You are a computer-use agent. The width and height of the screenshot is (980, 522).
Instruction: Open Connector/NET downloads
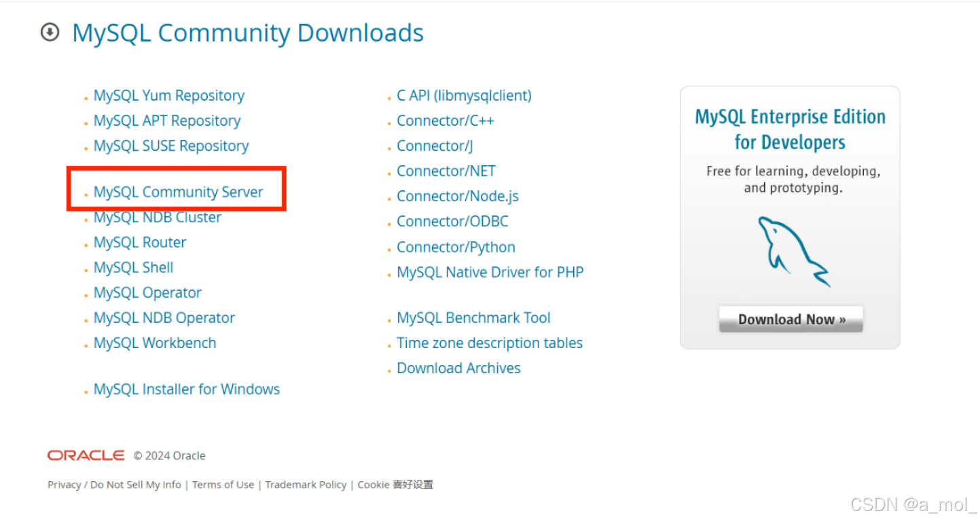coord(446,171)
